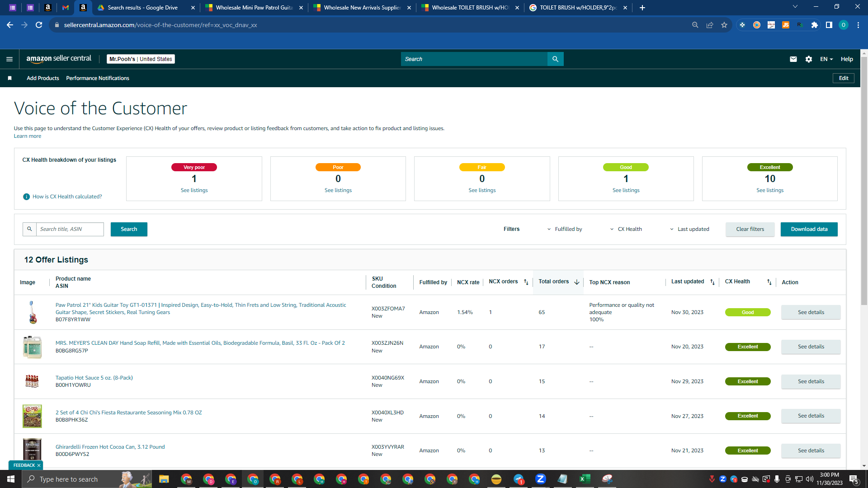Image resolution: width=868 pixels, height=488 pixels.
Task: Open the Seller Central hamburger menu
Action: click(x=9, y=59)
